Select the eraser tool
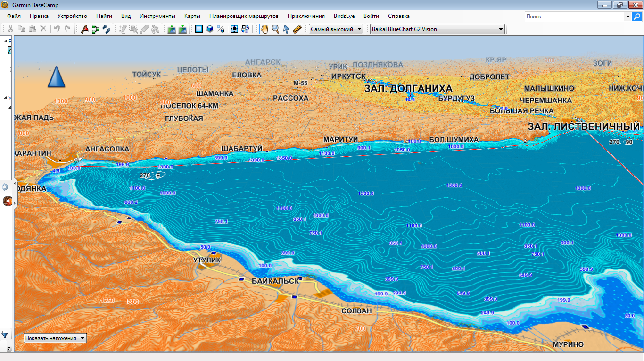This screenshot has height=361, width=644. coord(144,29)
